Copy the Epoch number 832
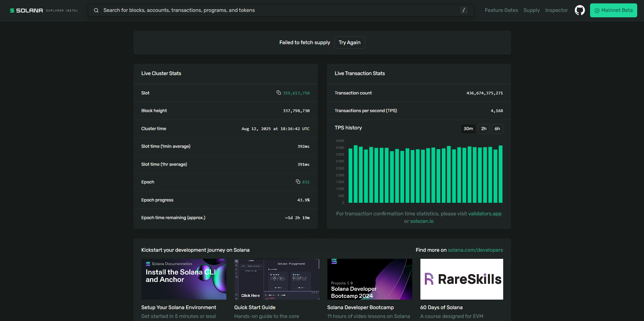The image size is (644, 321). (x=298, y=182)
